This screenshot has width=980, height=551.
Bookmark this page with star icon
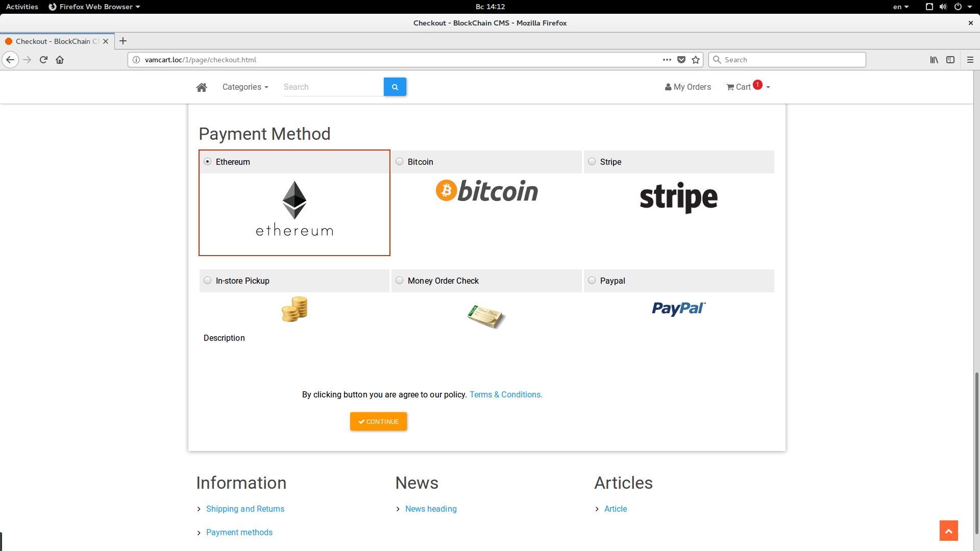pos(696,60)
